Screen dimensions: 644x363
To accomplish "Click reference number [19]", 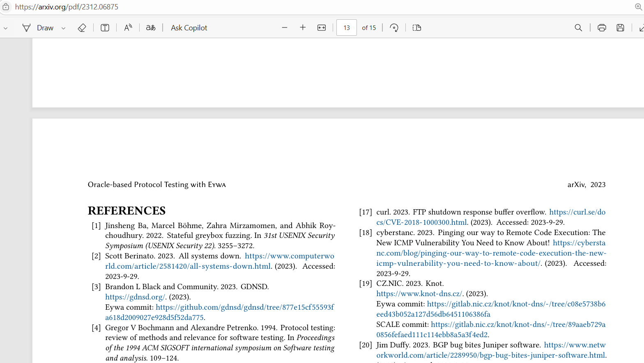I will click(x=366, y=283).
